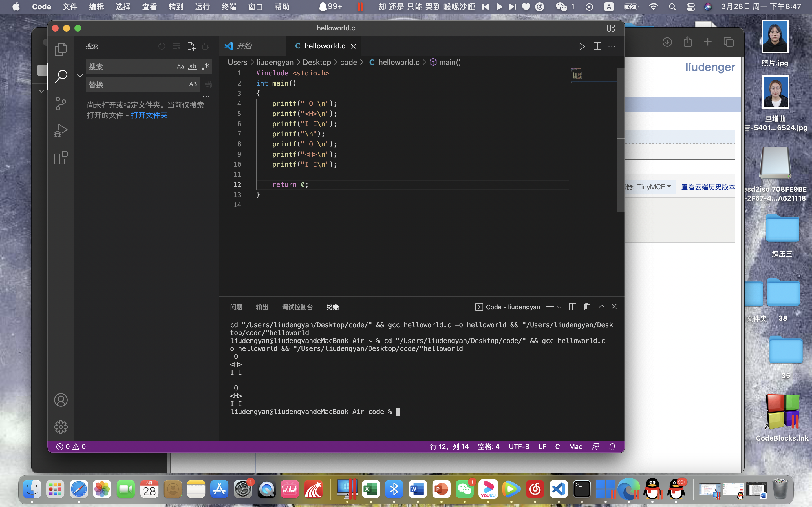Open Manage settings gear icon

click(x=61, y=427)
